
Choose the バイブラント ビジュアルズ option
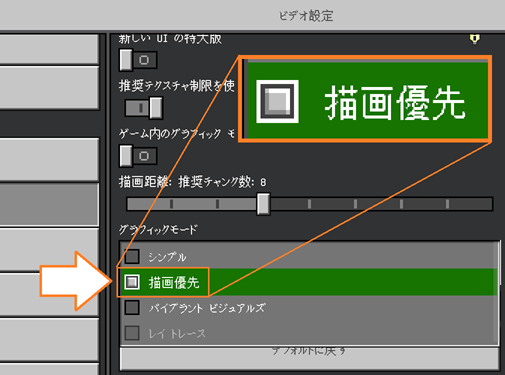click(309, 308)
